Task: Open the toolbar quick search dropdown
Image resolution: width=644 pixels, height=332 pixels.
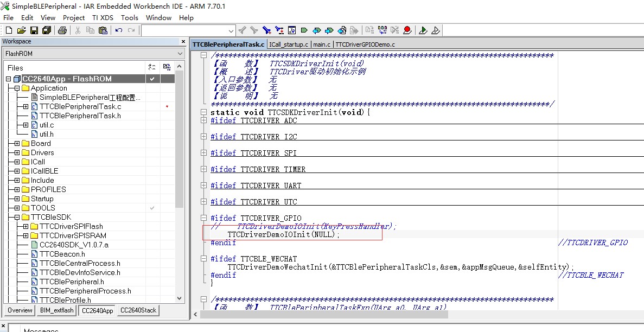Action: (231, 31)
